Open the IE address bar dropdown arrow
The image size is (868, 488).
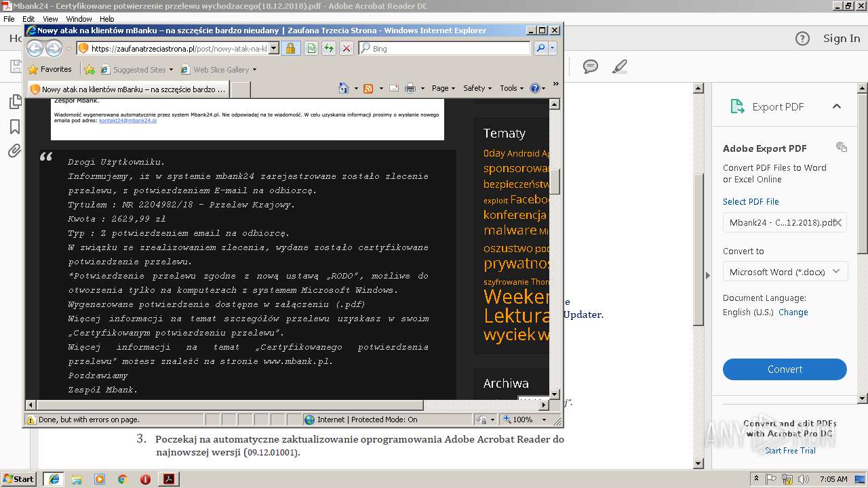[273, 48]
